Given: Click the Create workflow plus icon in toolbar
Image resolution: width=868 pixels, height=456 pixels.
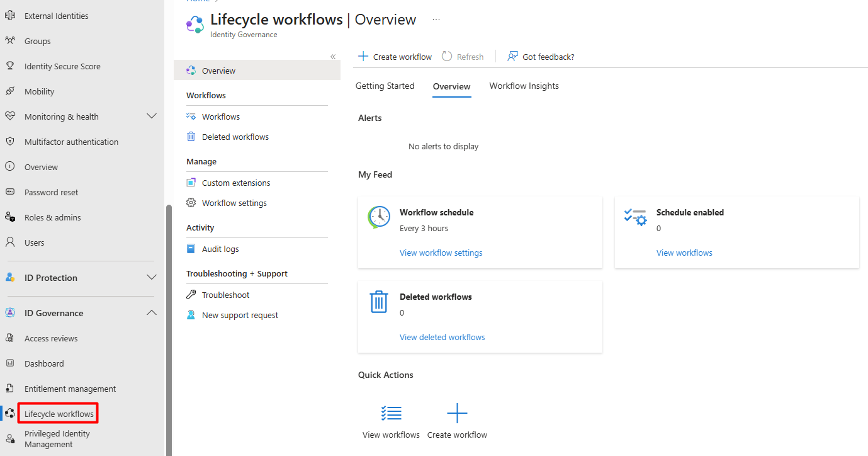Looking at the screenshot, I should coord(363,57).
